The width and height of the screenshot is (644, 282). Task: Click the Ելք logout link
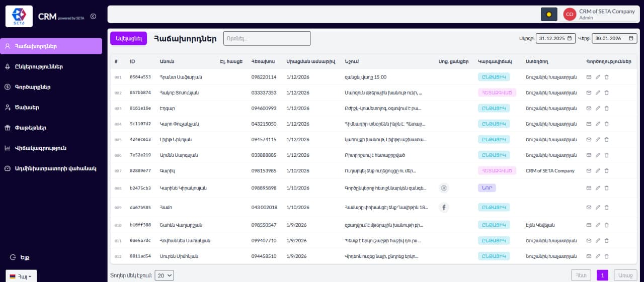[x=20, y=257]
